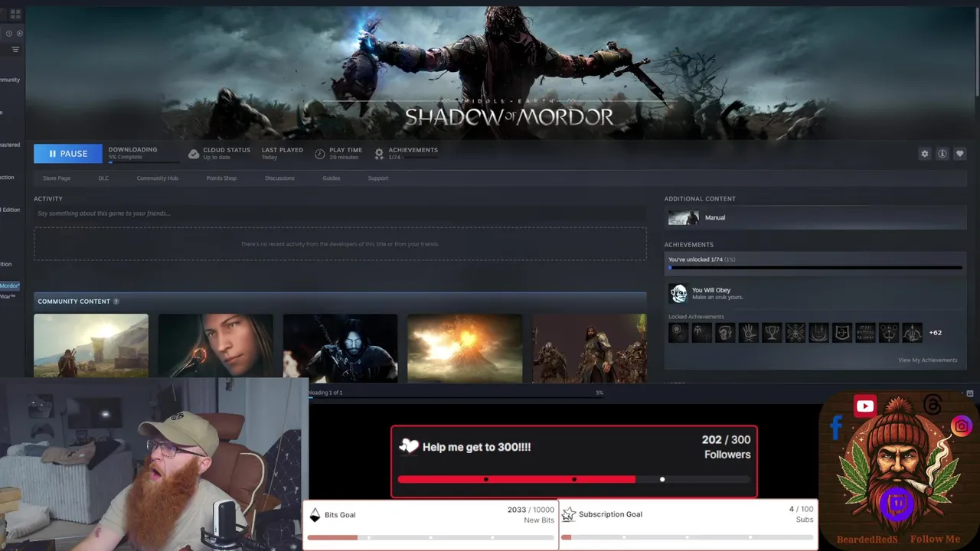Open the fiery volcano explosion artwork
The width and height of the screenshot is (980, 551).
tap(465, 347)
